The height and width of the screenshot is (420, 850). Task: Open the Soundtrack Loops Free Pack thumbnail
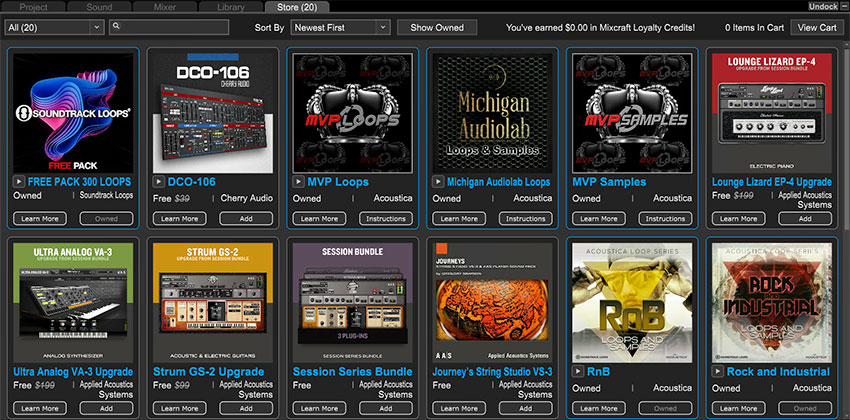tap(73, 113)
